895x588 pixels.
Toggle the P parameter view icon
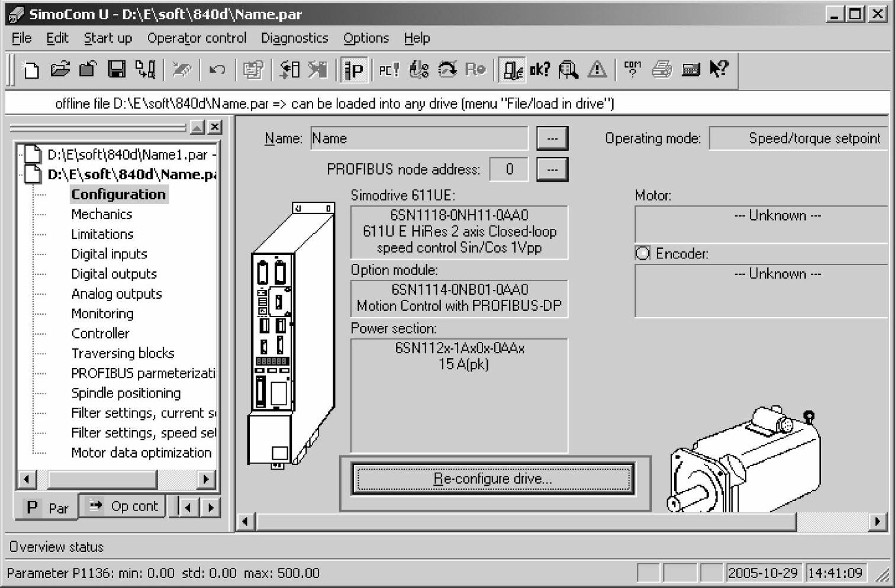[x=354, y=70]
